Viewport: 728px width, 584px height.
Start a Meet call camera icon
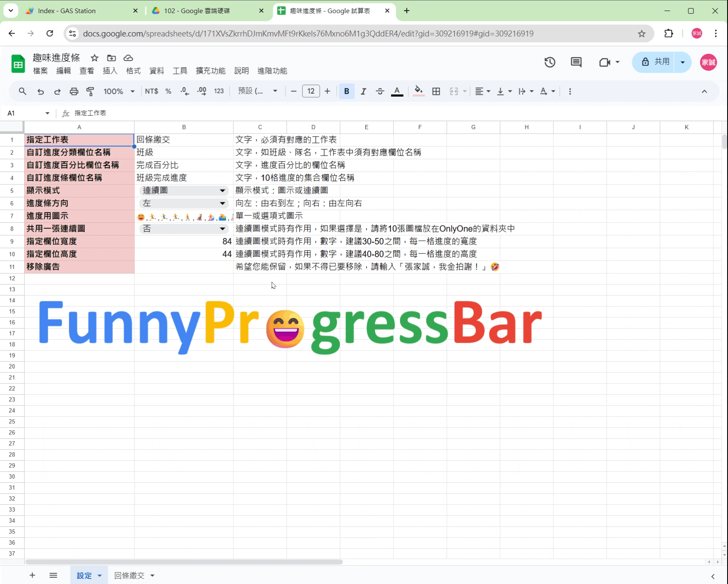point(605,62)
